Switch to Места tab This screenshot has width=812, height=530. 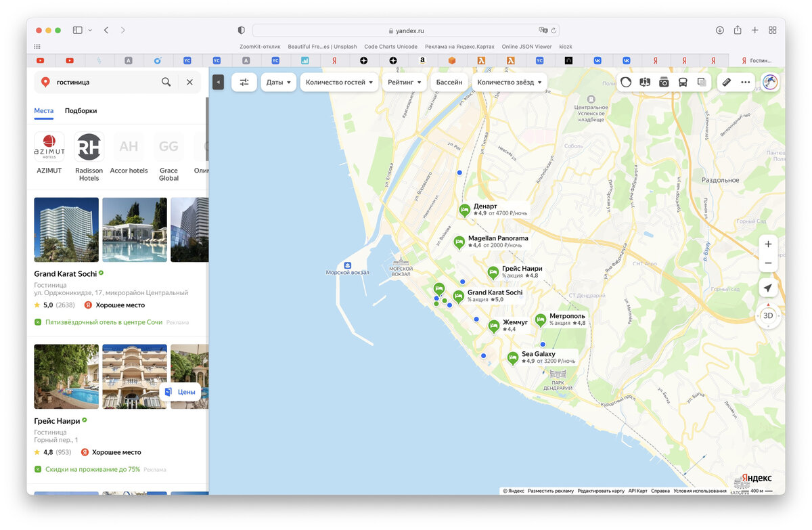(44, 110)
